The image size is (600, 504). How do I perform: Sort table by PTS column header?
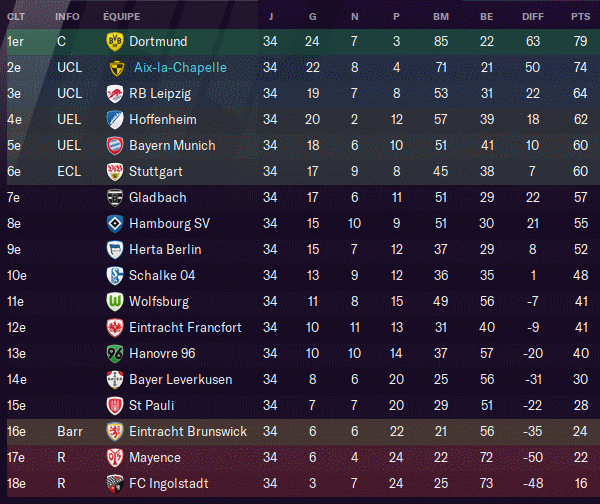pos(580,16)
